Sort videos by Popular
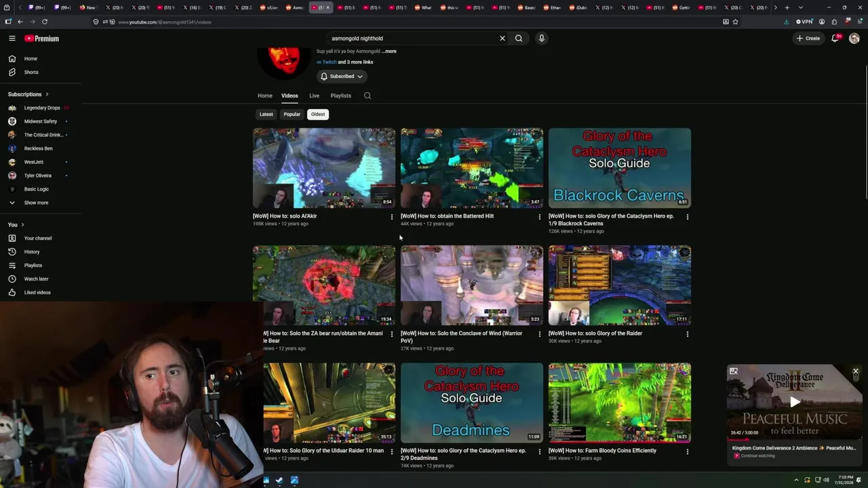The image size is (868, 488). tap(292, 115)
